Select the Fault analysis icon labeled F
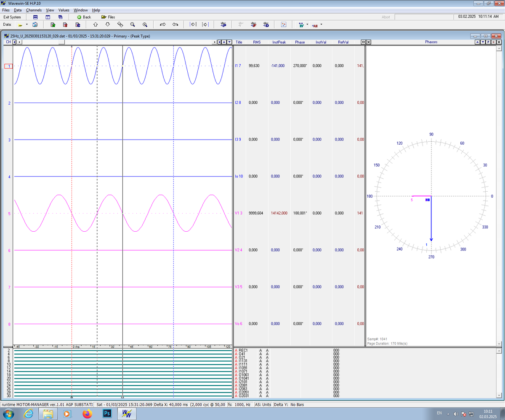The width and height of the screenshot is (505, 420). coord(253,24)
